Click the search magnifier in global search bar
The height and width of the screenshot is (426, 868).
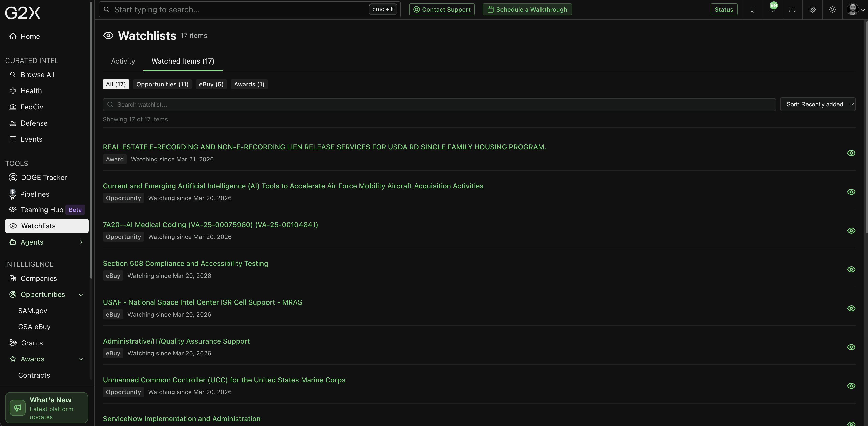coord(107,9)
